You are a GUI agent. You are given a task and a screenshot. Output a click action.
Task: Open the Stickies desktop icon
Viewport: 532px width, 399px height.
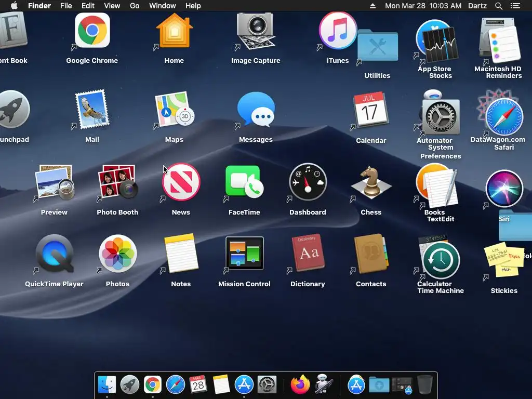point(504,260)
